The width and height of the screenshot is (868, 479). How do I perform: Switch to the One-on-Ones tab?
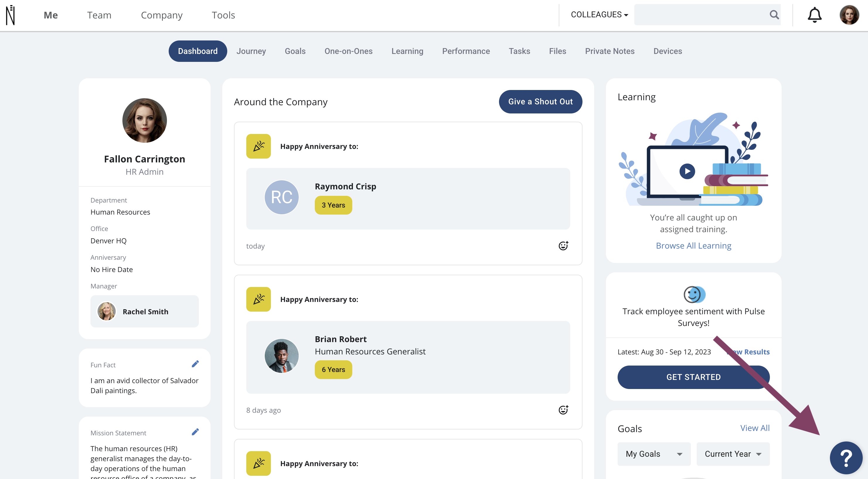[348, 51]
